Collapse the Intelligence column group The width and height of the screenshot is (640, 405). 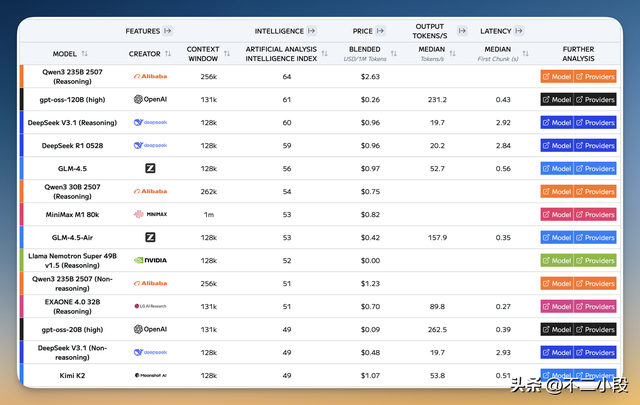coord(311,31)
